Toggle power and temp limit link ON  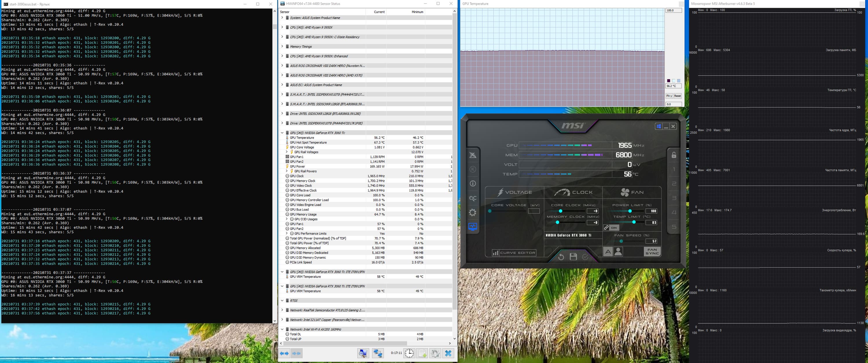click(x=611, y=228)
